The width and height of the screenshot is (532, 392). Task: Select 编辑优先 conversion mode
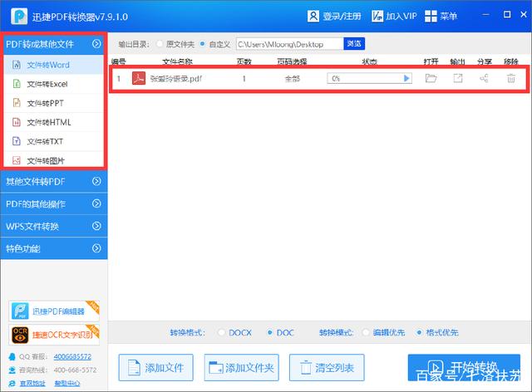pos(366,333)
